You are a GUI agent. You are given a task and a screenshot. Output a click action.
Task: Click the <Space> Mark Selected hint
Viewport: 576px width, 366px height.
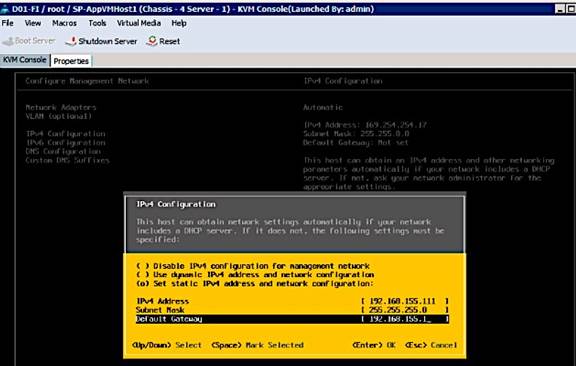258,345
